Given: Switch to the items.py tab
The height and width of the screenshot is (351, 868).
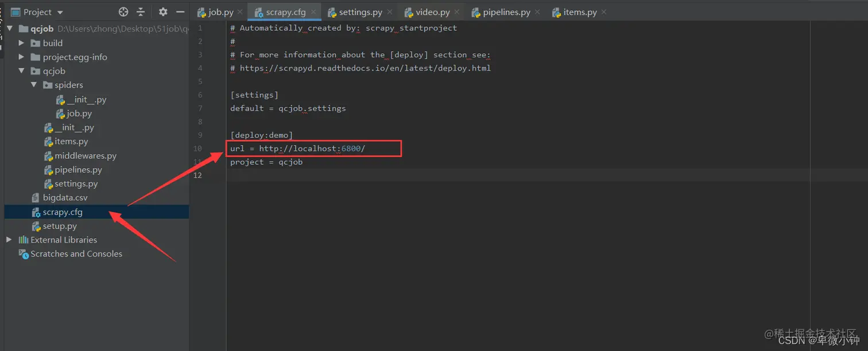Looking at the screenshot, I should tap(580, 12).
